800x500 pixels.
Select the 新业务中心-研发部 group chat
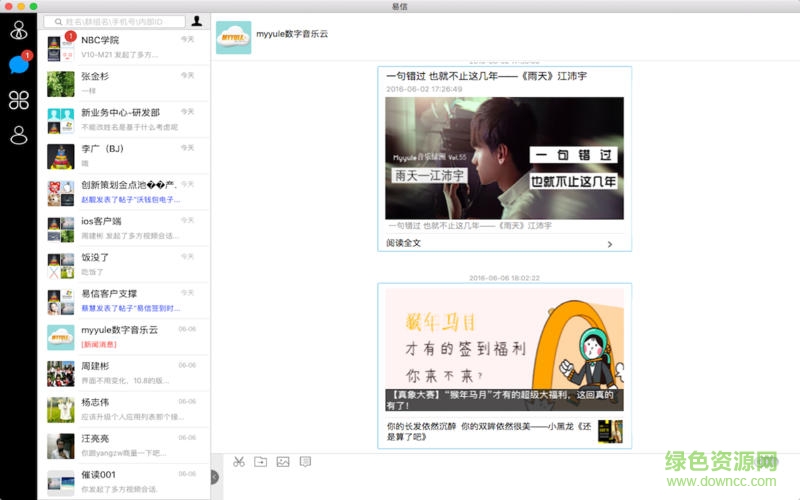[125, 119]
